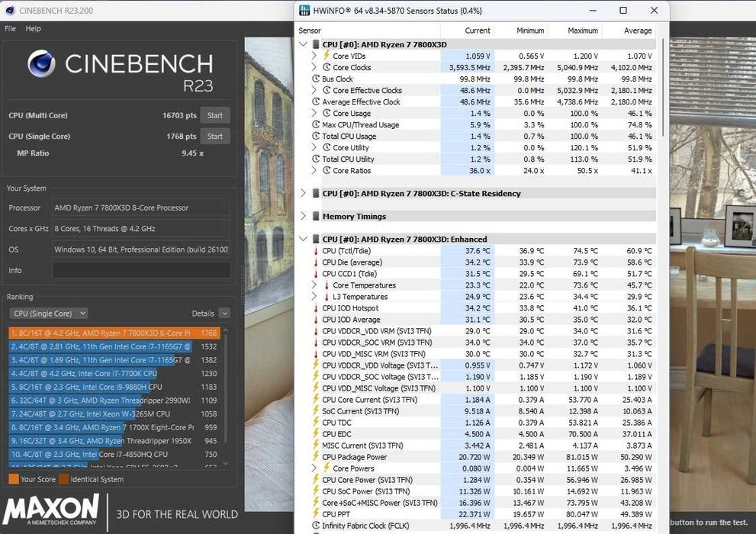756x534 pixels.
Task: Click the thermometer icon beside CPU VDDCR_SOC VRM
Action: 316,343
